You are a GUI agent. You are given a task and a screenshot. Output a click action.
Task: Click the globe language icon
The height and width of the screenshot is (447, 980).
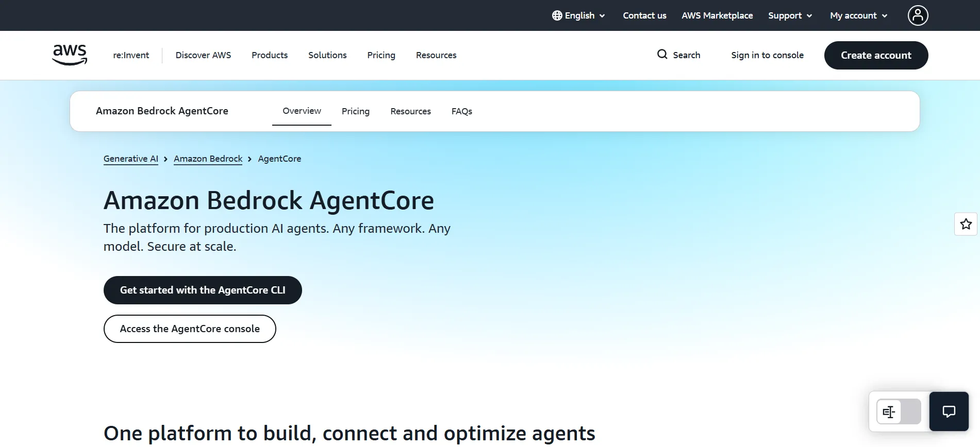pyautogui.click(x=557, y=15)
